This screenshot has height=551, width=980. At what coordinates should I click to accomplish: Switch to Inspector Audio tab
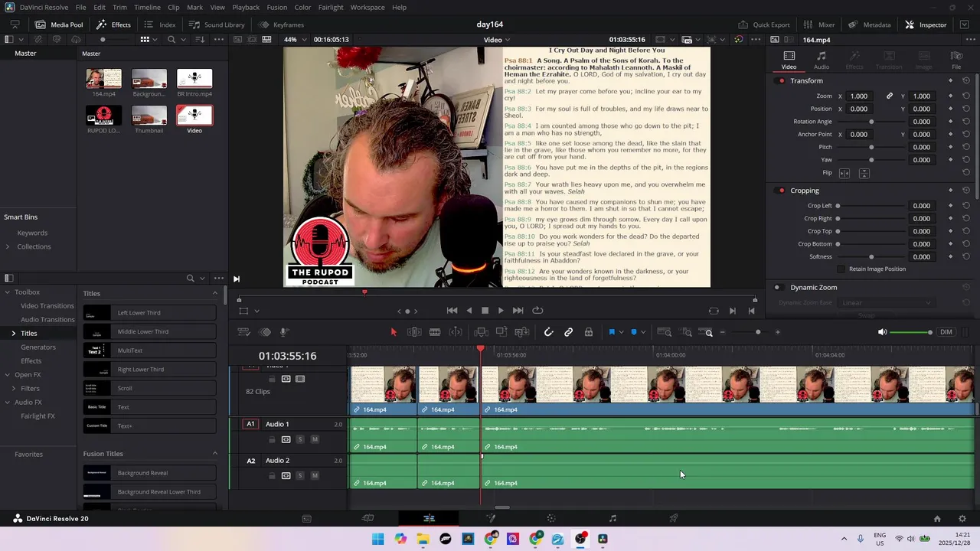click(x=821, y=60)
